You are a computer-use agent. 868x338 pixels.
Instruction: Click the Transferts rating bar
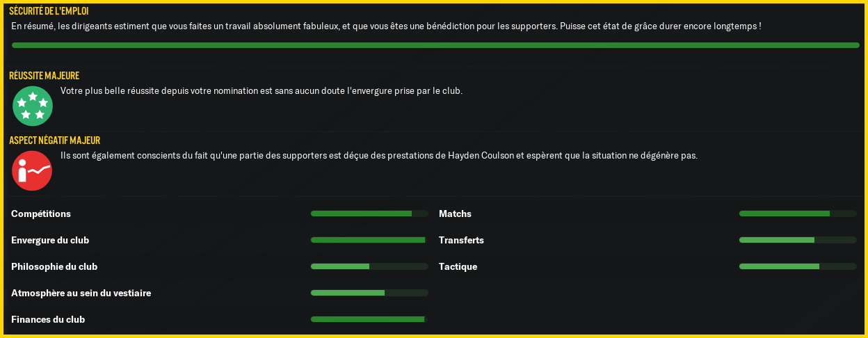[798, 240]
